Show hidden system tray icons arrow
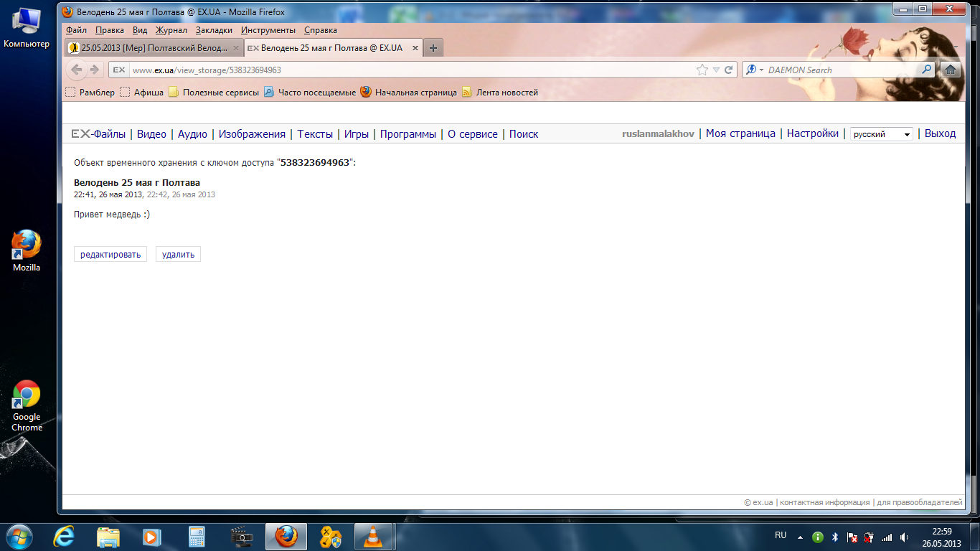The image size is (980, 551). [x=800, y=537]
